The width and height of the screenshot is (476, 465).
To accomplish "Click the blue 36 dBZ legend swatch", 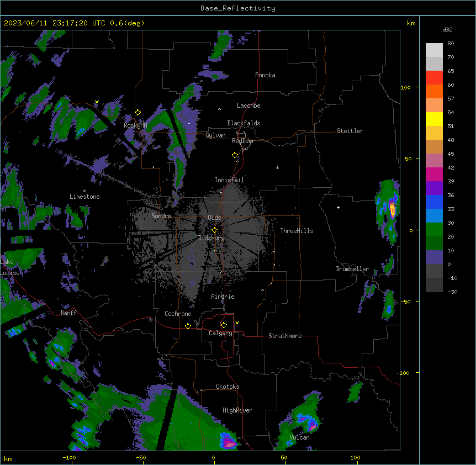I will [434, 202].
